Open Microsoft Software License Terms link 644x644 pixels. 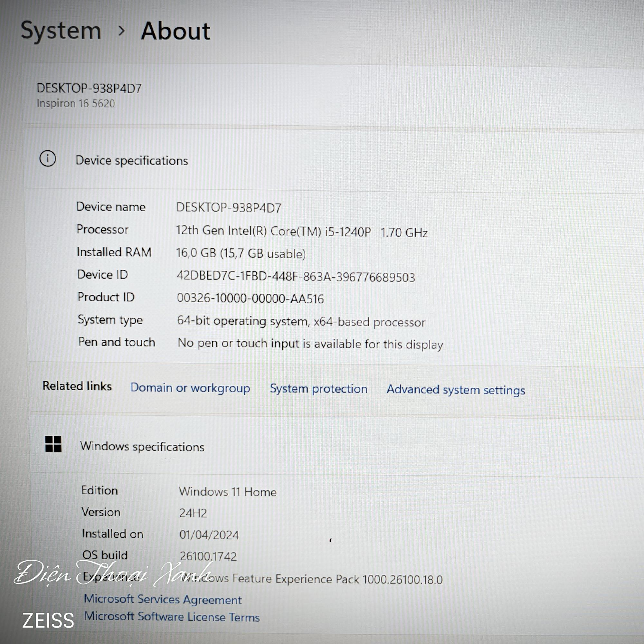tap(172, 617)
